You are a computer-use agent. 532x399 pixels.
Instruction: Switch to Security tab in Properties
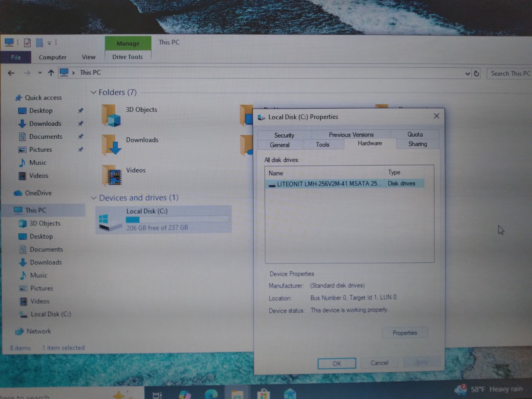(284, 135)
